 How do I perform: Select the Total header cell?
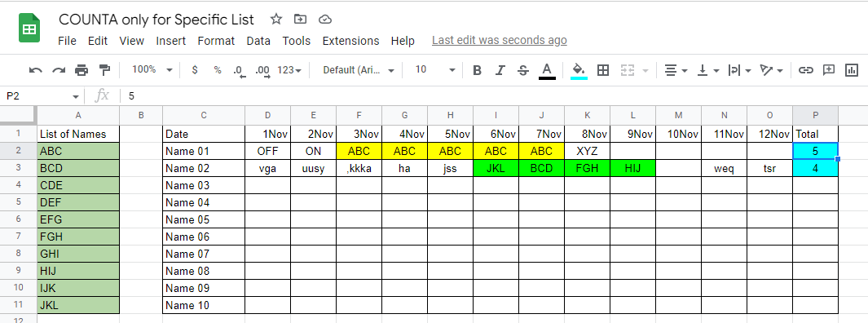[x=815, y=134]
